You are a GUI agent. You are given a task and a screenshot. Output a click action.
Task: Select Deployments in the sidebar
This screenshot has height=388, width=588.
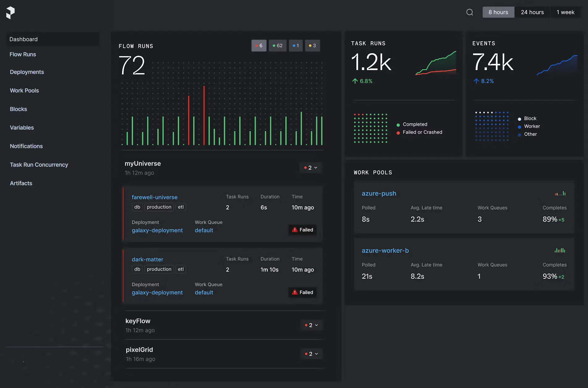(x=27, y=72)
